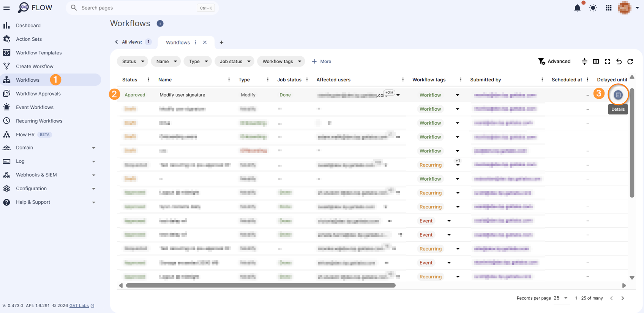Click the user avatar picture
Viewport: 644px width, 313px height.
tap(625, 8)
